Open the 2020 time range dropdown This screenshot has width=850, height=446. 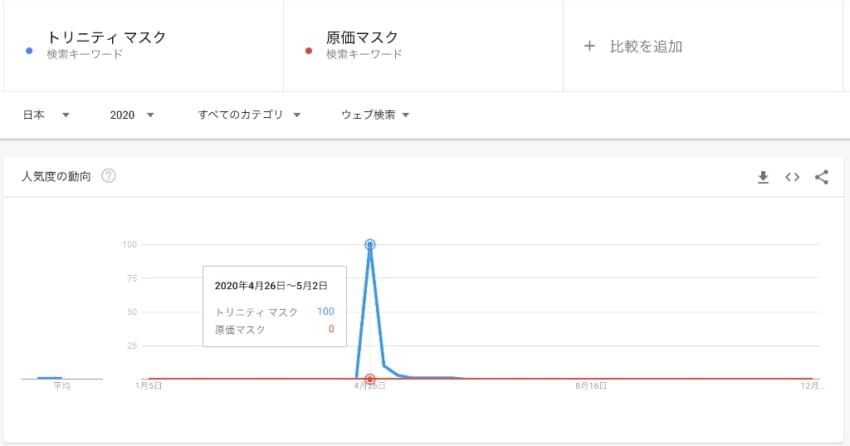point(132,115)
